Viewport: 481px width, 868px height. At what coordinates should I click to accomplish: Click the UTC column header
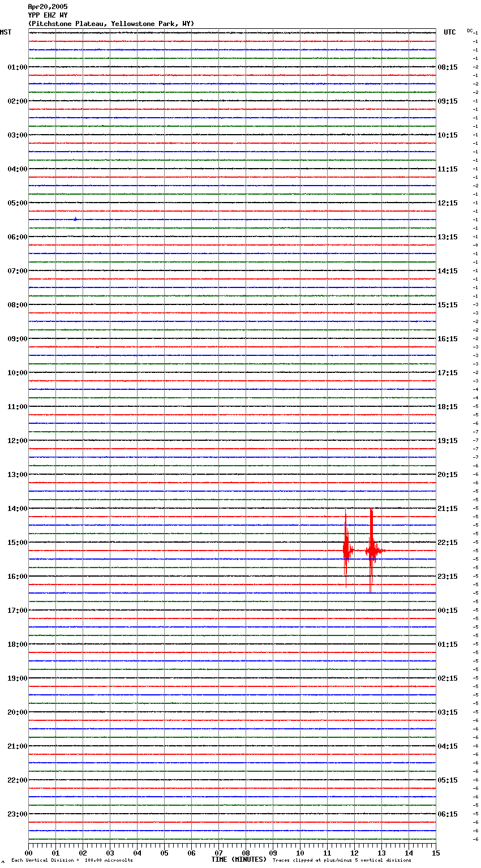[450, 32]
